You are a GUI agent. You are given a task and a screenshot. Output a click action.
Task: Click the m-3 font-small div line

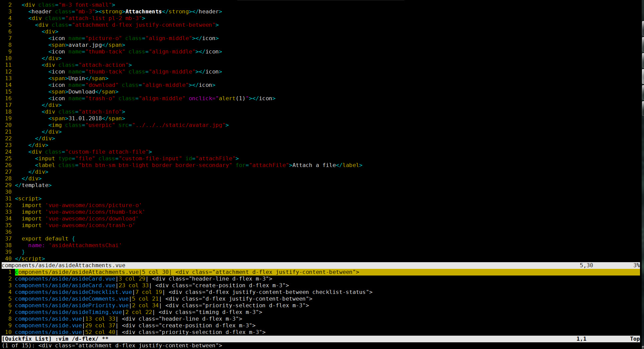69,5
